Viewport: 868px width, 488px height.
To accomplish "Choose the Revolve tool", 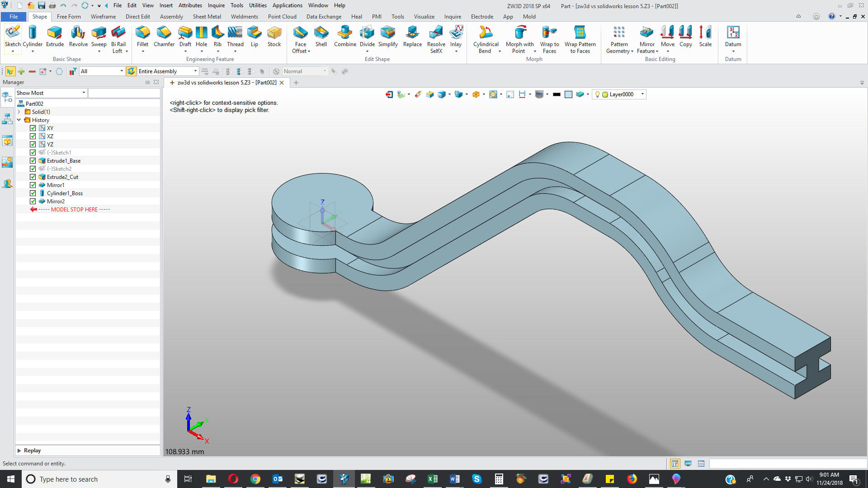I will point(78,36).
